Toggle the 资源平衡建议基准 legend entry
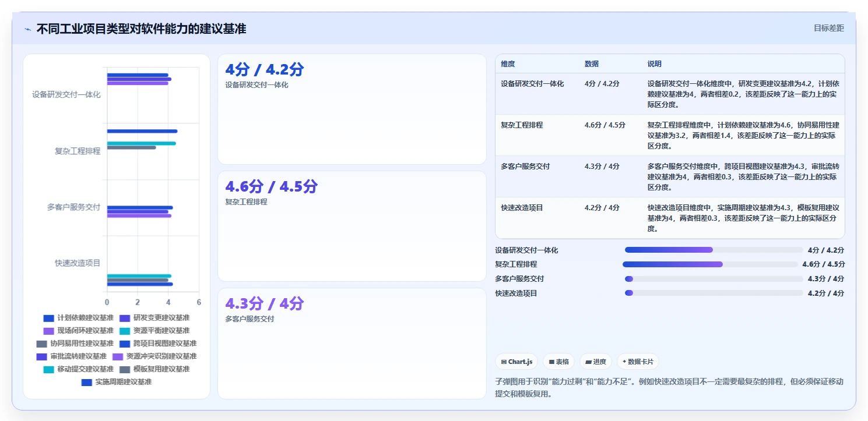Viewport: 868px width, 421px height. 154,331
